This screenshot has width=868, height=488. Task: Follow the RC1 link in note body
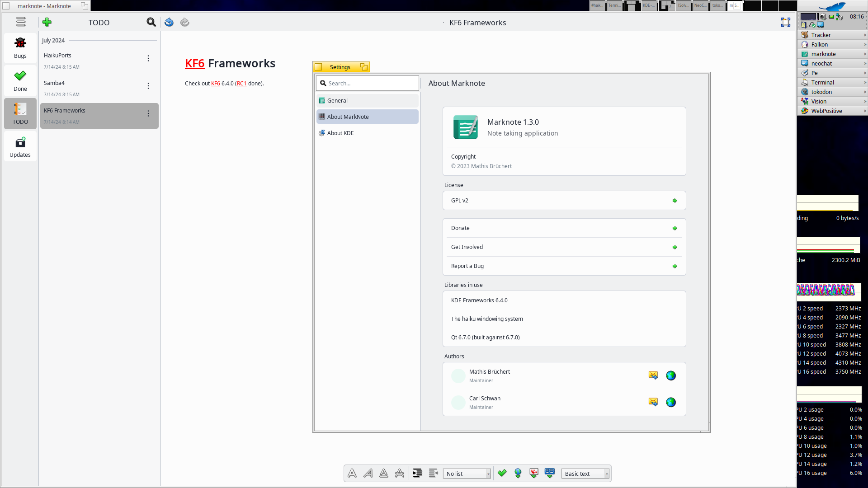242,84
